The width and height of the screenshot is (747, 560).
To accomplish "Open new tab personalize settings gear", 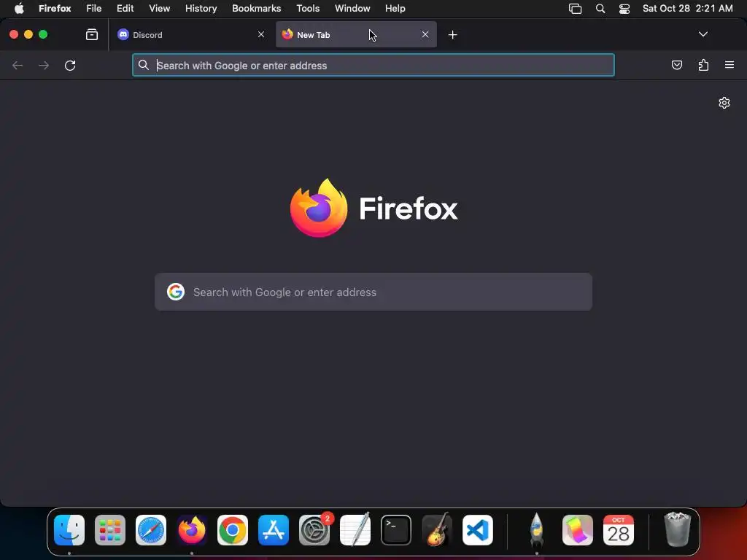I will (724, 103).
